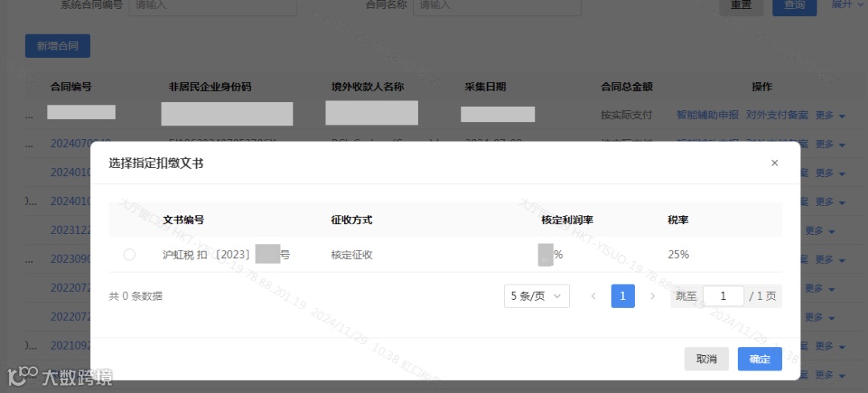Select page 1 in the dialog pagination
The height and width of the screenshot is (393, 868).
(623, 296)
